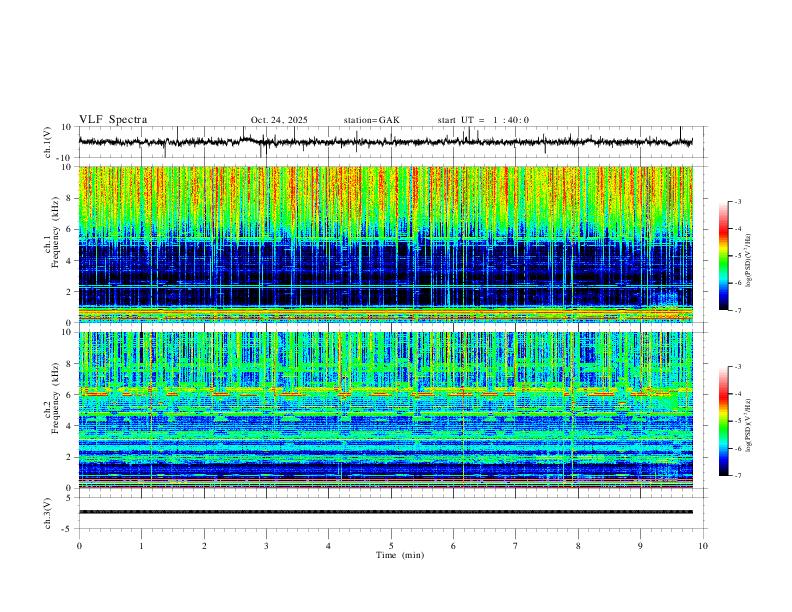Click the date 'Oct. 24, 2025'
The image size is (792, 612).
tap(279, 120)
